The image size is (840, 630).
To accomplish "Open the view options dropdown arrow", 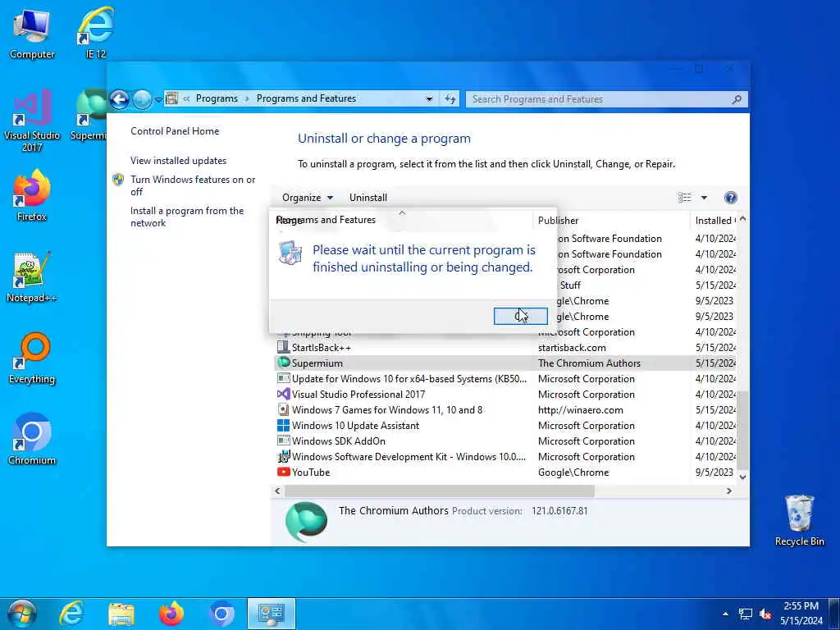I will pyautogui.click(x=704, y=198).
